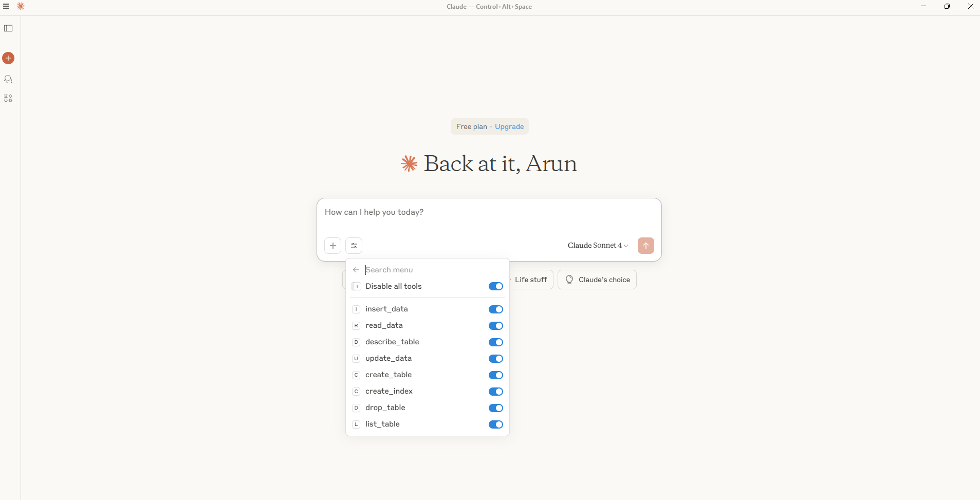This screenshot has height=500, width=980.
Task: Toggle the create_index tool switch
Action: point(496,392)
